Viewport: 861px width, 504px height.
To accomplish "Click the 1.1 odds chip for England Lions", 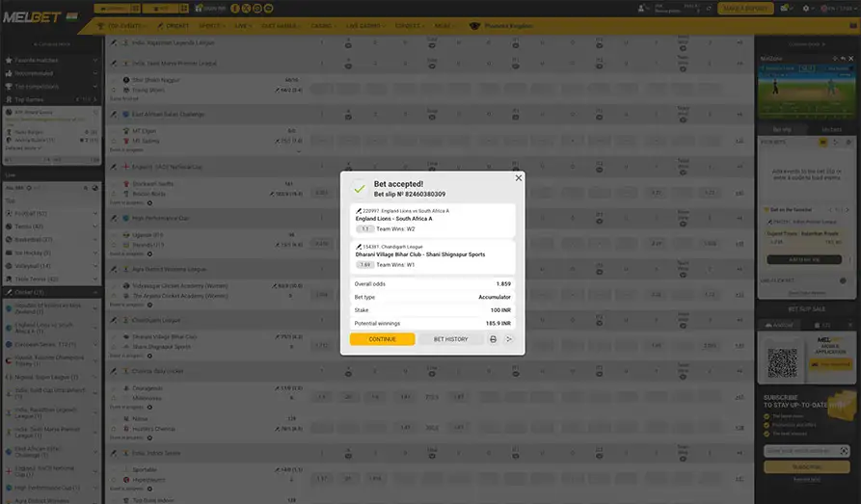I will click(365, 229).
